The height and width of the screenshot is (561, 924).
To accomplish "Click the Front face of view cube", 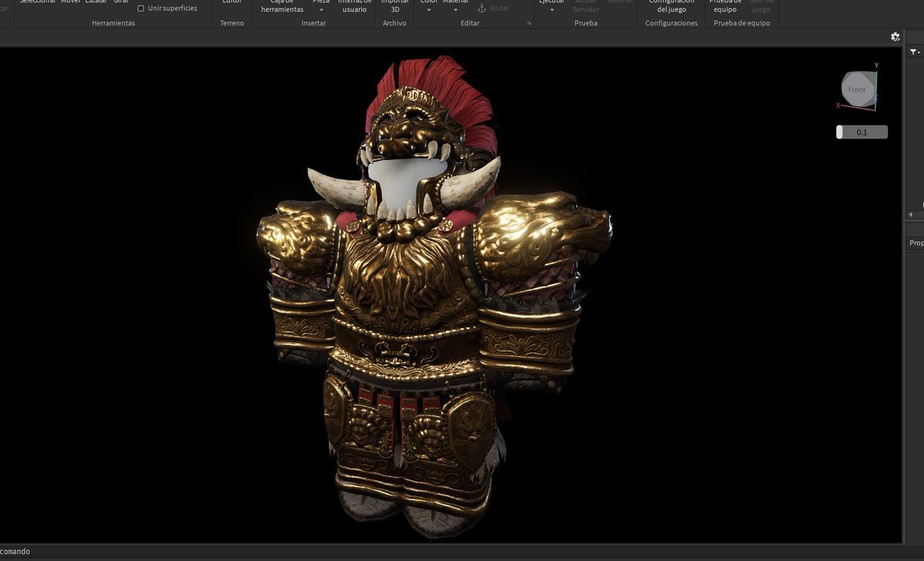I will click(856, 90).
